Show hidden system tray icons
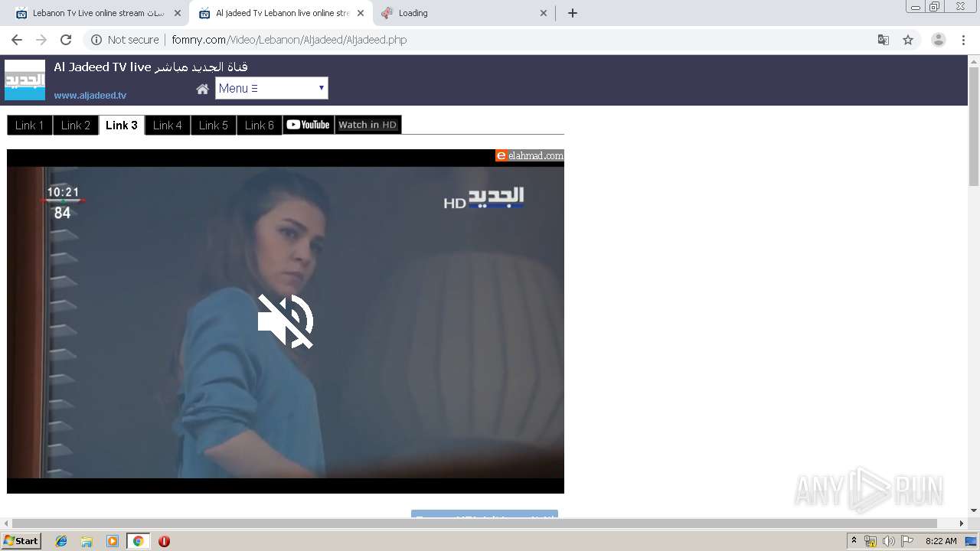 pyautogui.click(x=854, y=541)
